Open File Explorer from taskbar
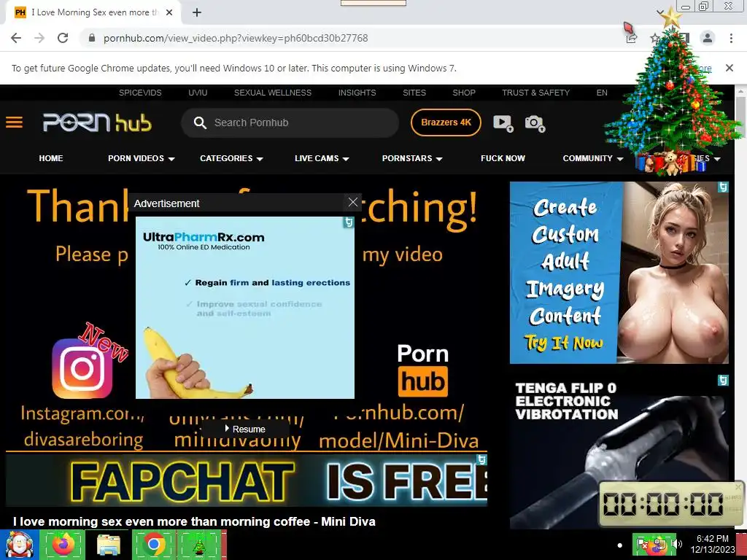This screenshot has height=560, width=747. 108,545
